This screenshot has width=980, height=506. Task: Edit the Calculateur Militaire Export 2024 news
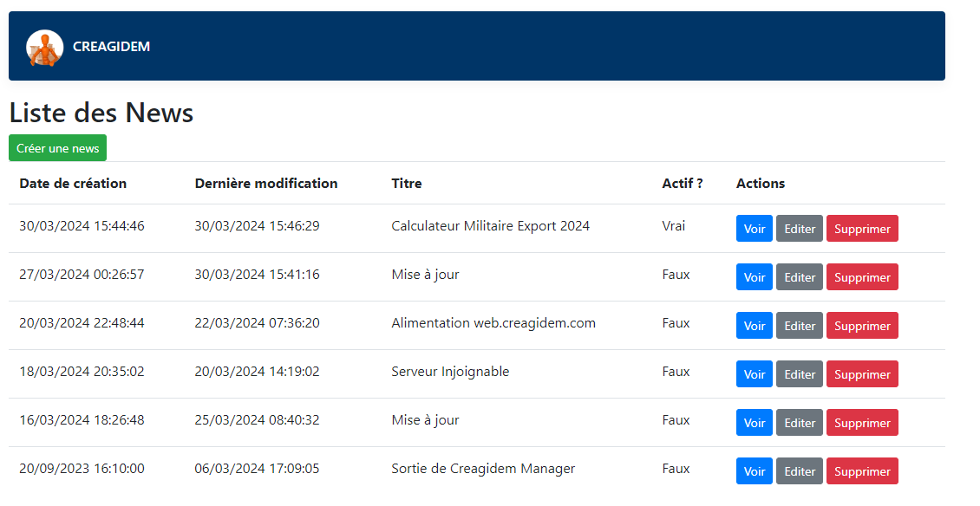click(799, 229)
